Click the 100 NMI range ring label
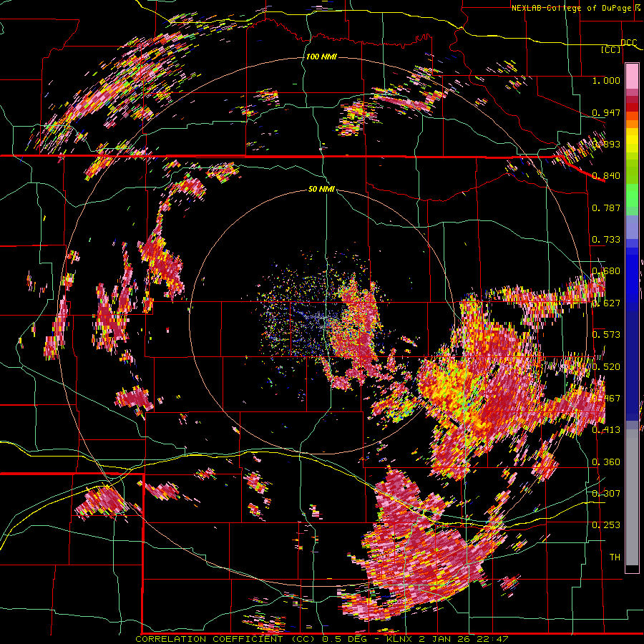644x644 pixels. (x=321, y=57)
